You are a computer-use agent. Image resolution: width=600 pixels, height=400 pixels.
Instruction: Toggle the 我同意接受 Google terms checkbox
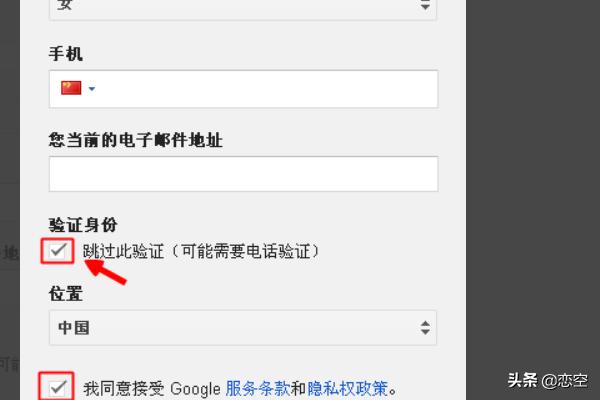click(58, 387)
